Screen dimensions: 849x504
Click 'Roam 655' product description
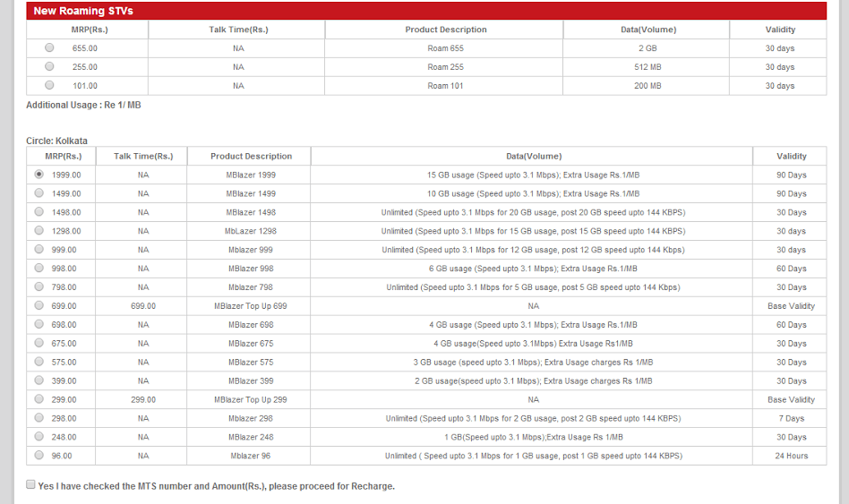pyautogui.click(x=446, y=48)
